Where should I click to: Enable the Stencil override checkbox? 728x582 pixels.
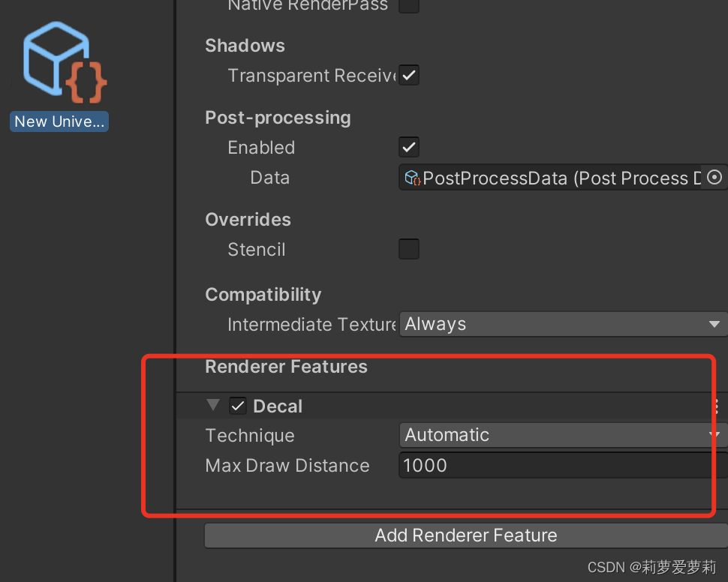[x=409, y=249]
